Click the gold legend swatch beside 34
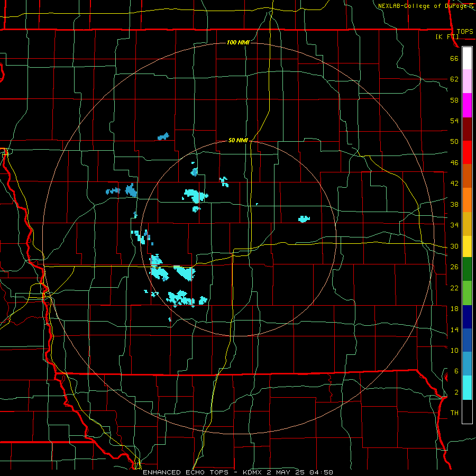The width and height of the screenshot is (476, 476). [467, 224]
